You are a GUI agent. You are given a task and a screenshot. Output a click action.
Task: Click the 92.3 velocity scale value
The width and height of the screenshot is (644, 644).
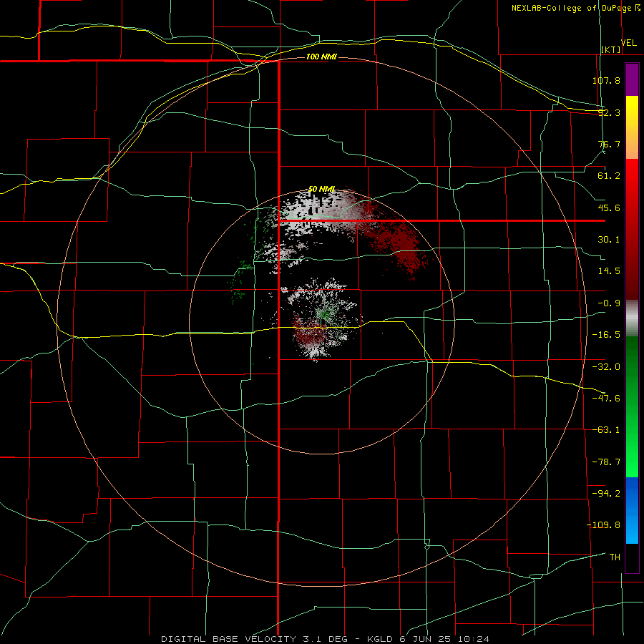(x=609, y=112)
